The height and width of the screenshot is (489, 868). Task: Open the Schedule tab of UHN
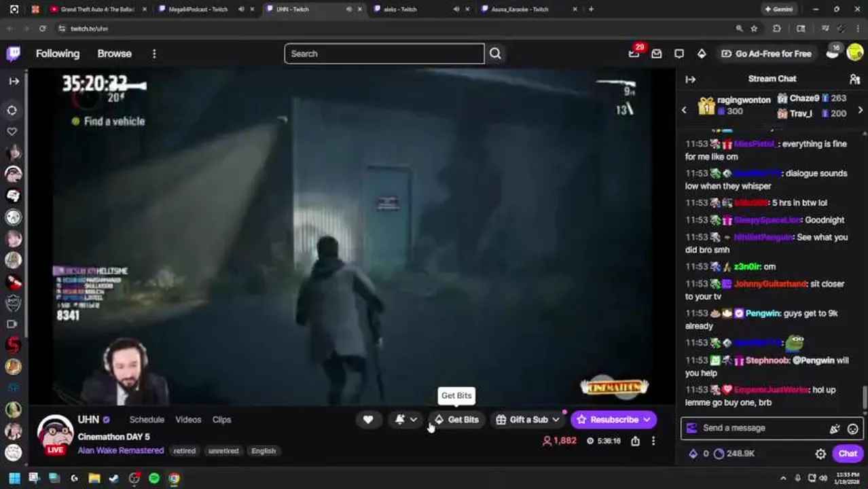click(x=147, y=420)
